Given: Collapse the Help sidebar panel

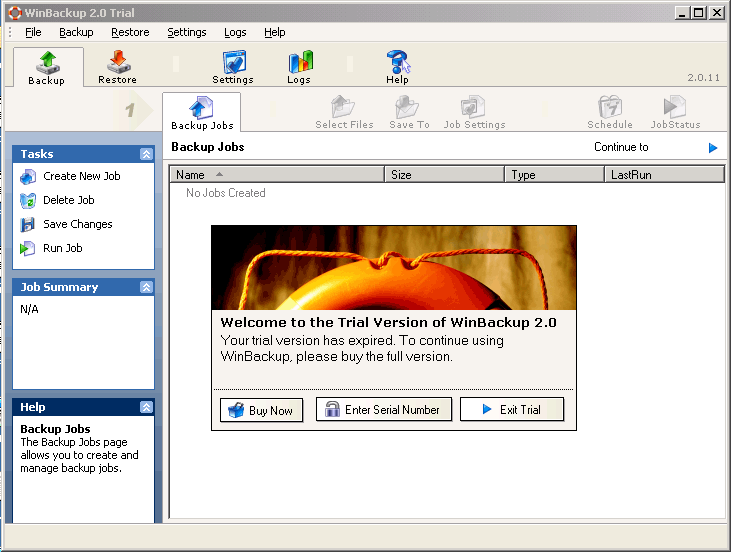Looking at the screenshot, I should coord(146,407).
